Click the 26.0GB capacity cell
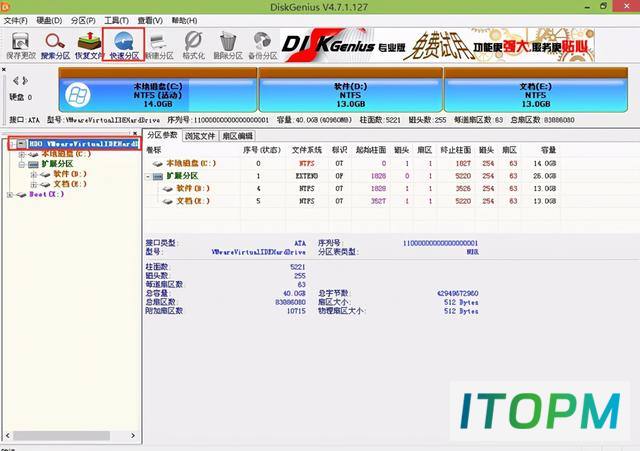 pyautogui.click(x=544, y=176)
